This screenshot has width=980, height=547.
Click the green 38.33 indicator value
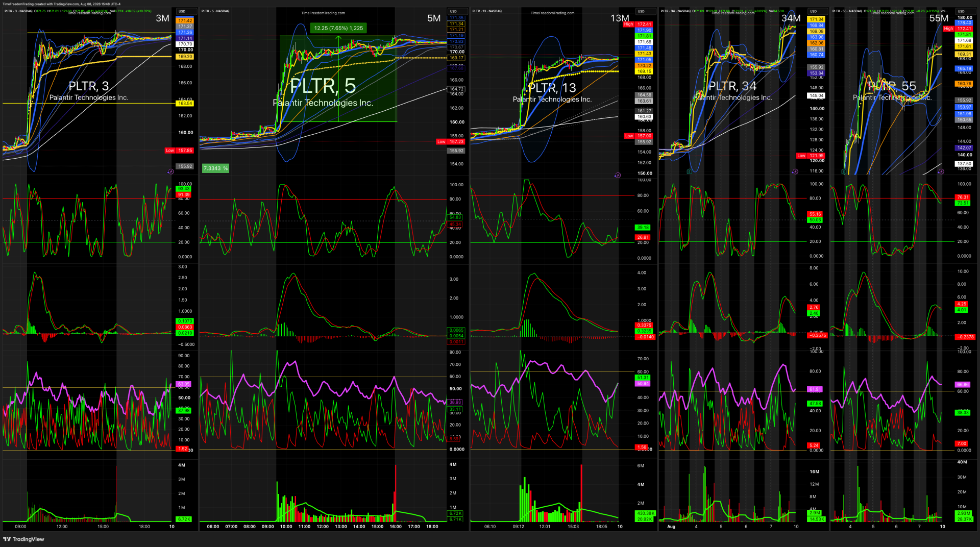coord(963,413)
